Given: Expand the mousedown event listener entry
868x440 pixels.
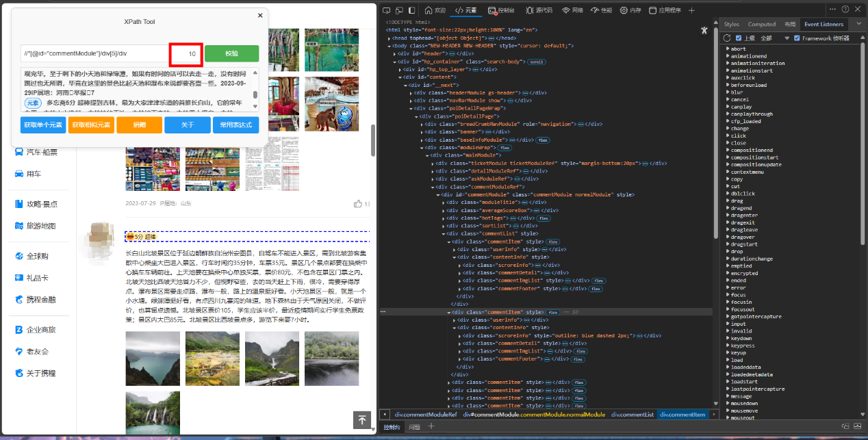Looking at the screenshot, I should click(x=728, y=404).
